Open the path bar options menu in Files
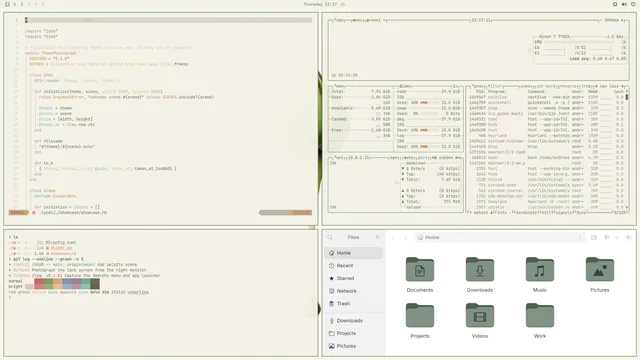The width and height of the screenshot is (640, 360). click(580, 237)
